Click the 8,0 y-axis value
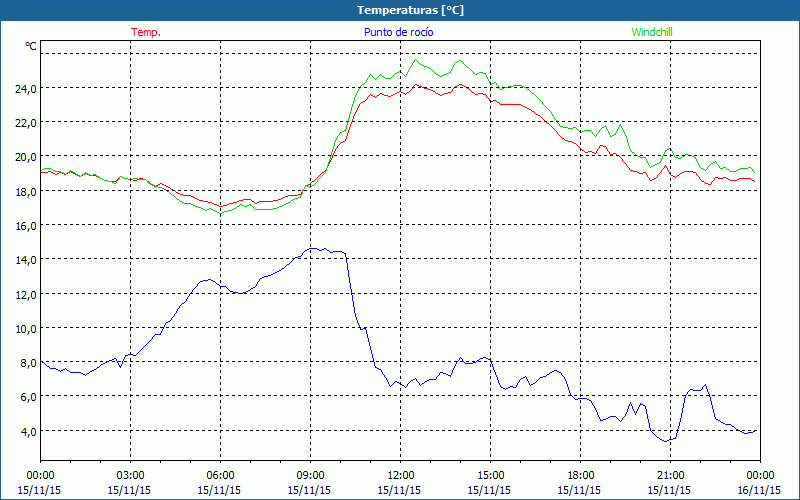800x500 pixels. pos(28,363)
